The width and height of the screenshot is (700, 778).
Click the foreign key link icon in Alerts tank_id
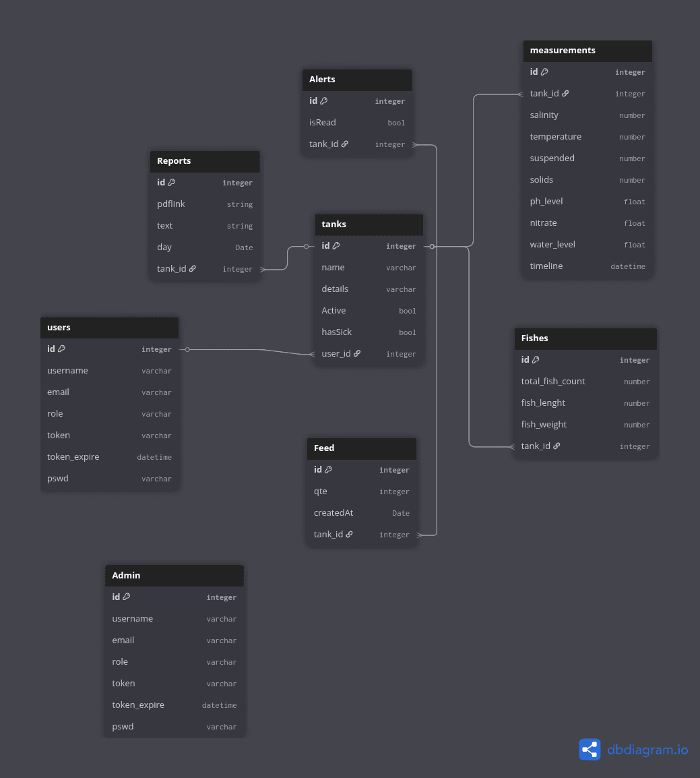click(344, 144)
